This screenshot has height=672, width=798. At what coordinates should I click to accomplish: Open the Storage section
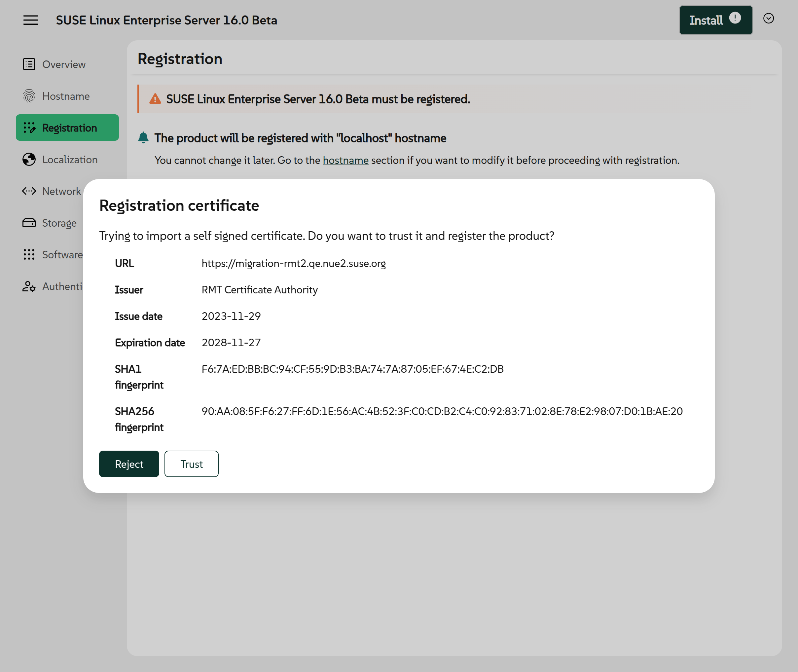[x=50, y=222]
